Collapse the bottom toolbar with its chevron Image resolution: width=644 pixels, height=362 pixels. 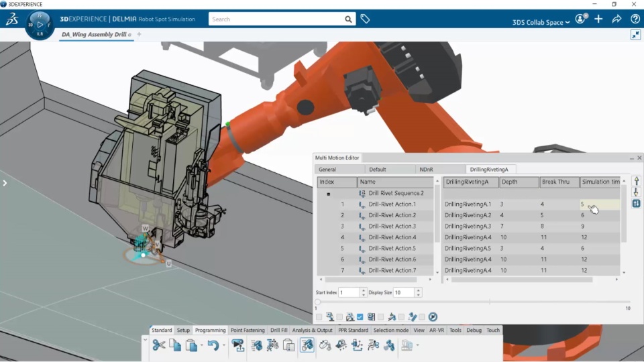pos(145,339)
